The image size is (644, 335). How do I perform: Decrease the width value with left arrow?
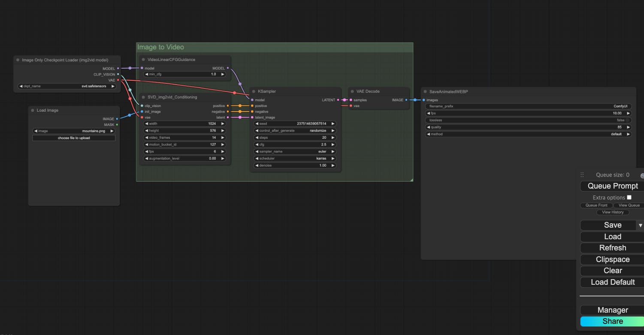(146, 124)
